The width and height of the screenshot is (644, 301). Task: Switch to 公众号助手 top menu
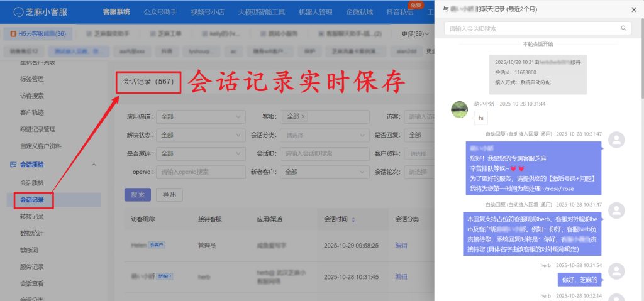pos(160,11)
